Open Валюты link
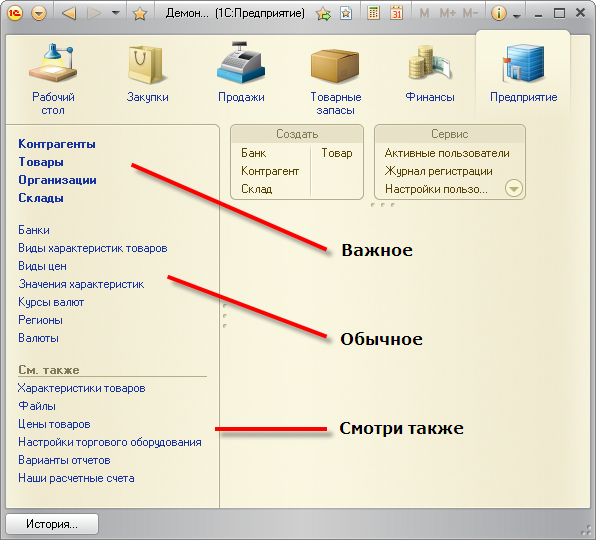Image resolution: width=596 pixels, height=540 pixels. [x=38, y=338]
